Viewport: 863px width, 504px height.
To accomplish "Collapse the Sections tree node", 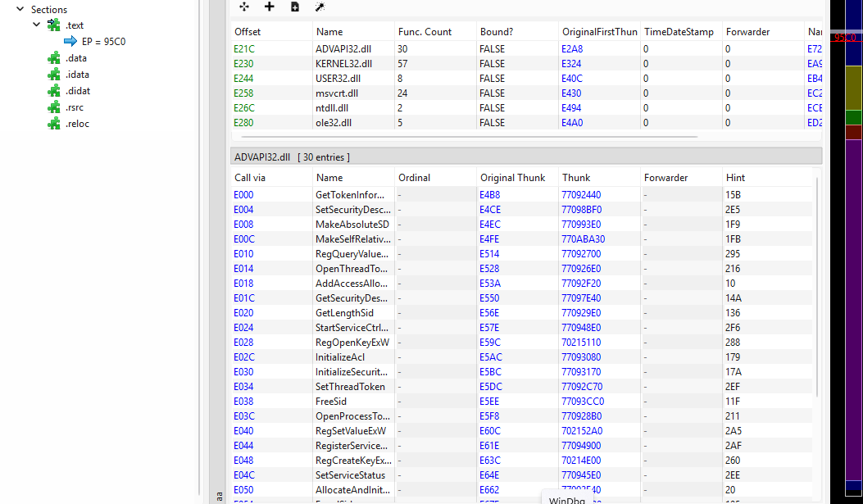I will click(20, 9).
